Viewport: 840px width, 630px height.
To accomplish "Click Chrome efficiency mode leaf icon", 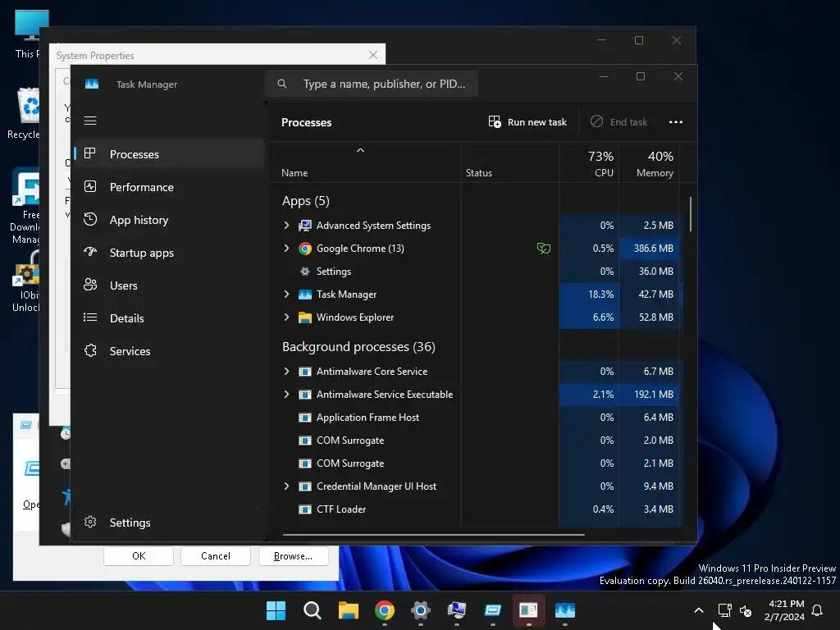I will 543,248.
